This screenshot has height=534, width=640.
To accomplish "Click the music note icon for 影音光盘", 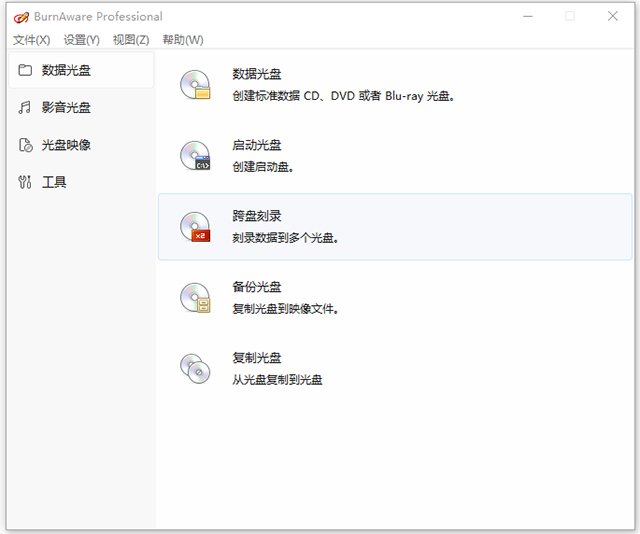I will pos(24,107).
